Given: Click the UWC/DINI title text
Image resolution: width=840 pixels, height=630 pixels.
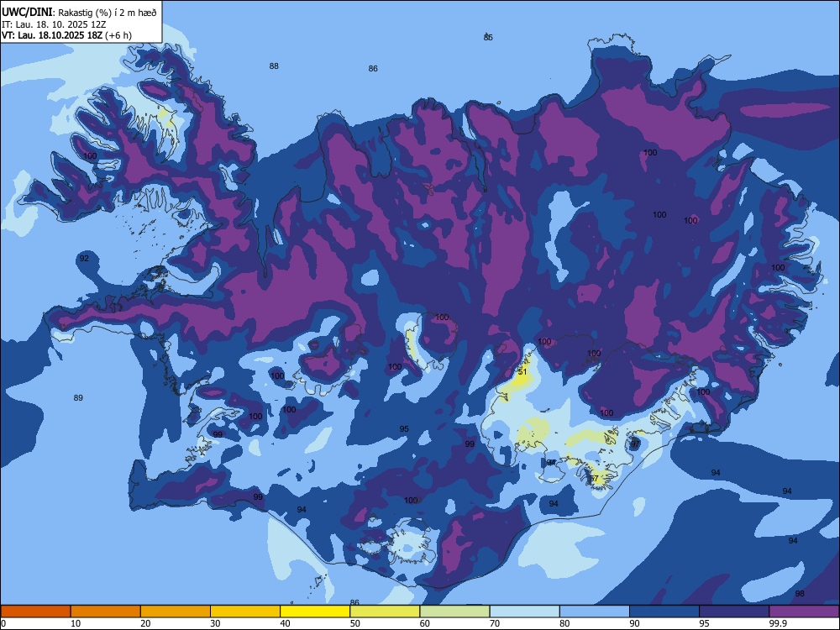Looking at the screenshot, I should 27,13.
